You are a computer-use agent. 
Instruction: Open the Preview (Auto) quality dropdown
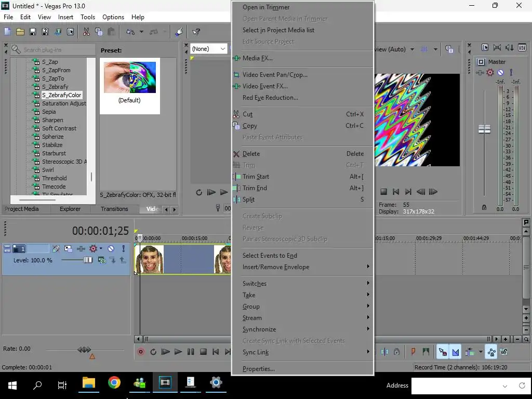coord(412,49)
